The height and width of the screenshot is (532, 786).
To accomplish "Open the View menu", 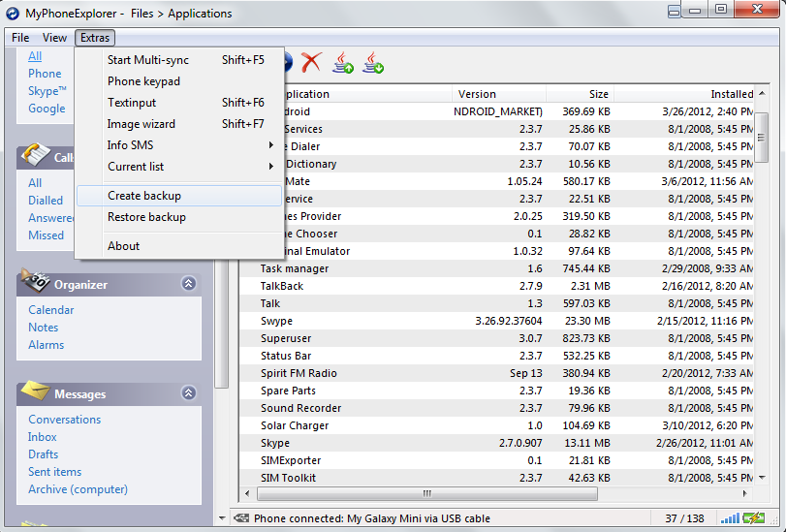I will (54, 38).
